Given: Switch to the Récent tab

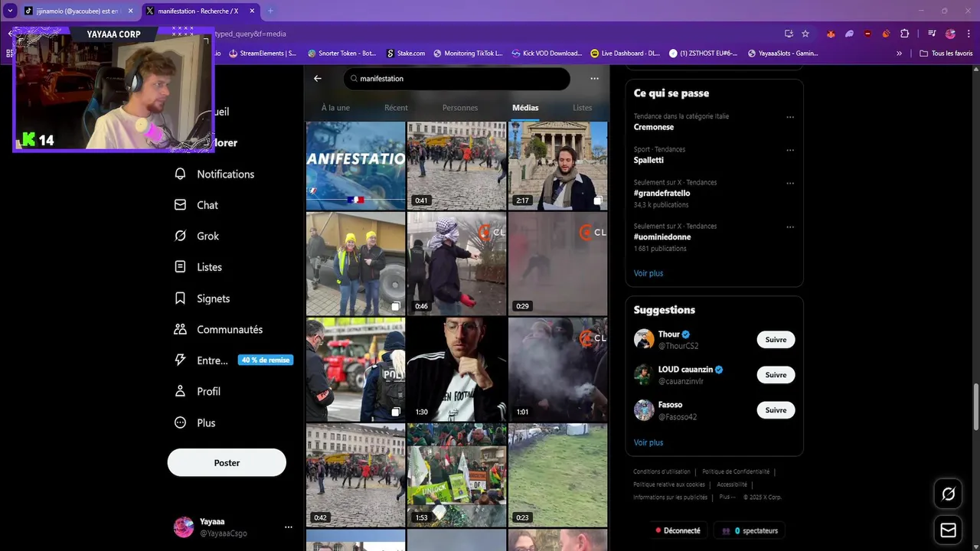Looking at the screenshot, I should [396, 108].
